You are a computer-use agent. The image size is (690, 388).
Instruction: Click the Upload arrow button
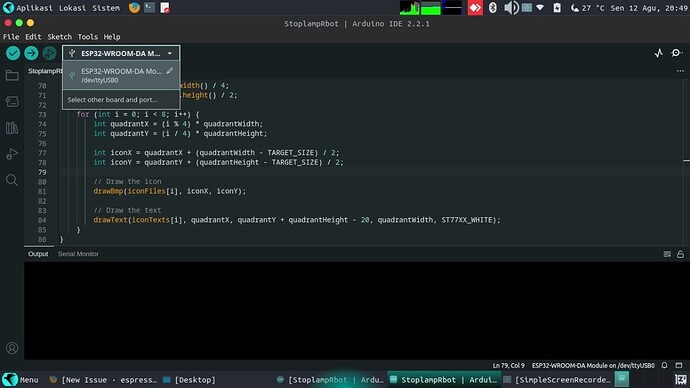pos(31,53)
